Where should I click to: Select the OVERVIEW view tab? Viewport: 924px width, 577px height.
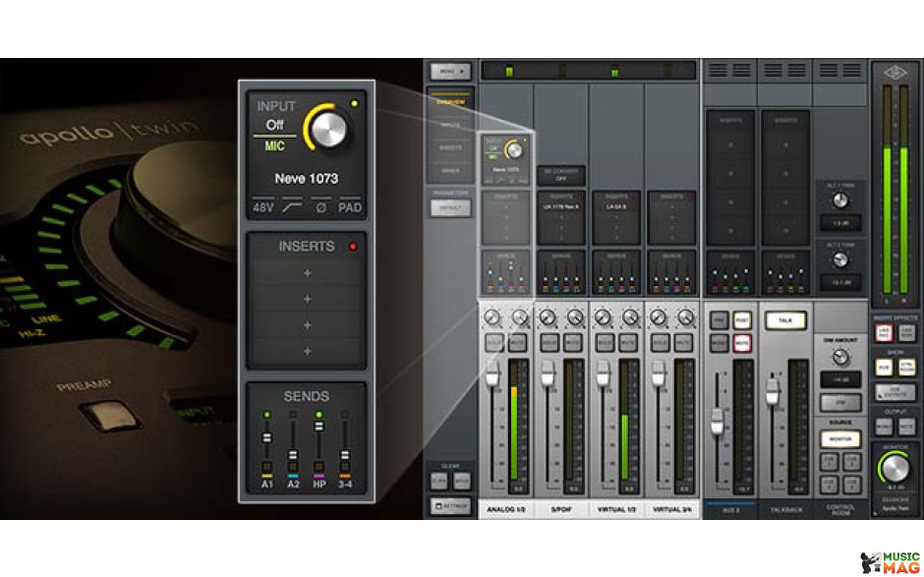point(450,101)
